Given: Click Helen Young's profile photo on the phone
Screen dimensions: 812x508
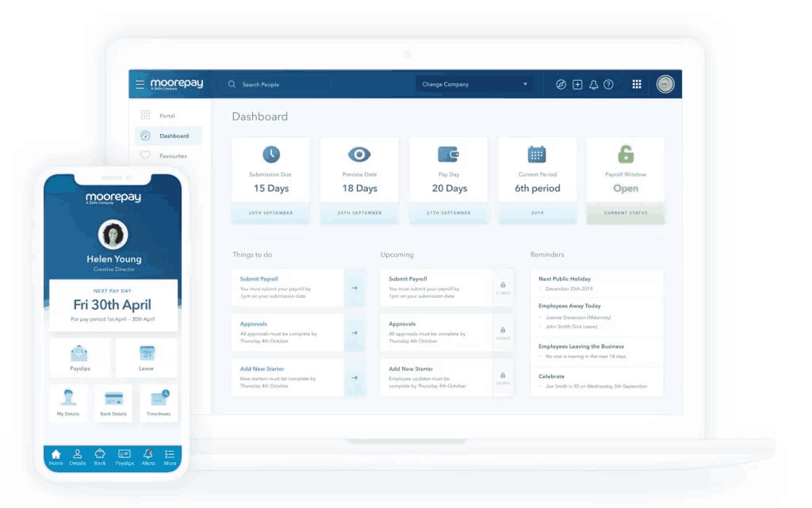Looking at the screenshot, I should click(113, 235).
